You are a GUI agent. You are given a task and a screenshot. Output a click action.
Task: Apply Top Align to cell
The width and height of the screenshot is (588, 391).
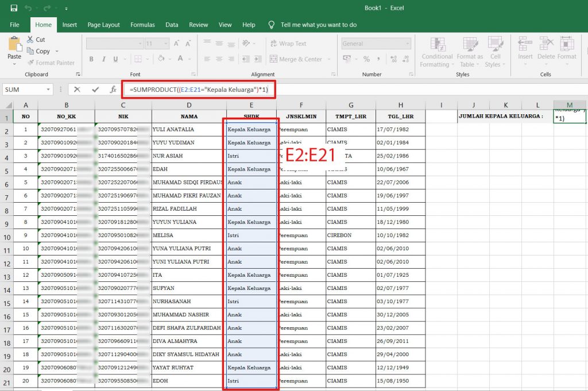[207, 42]
